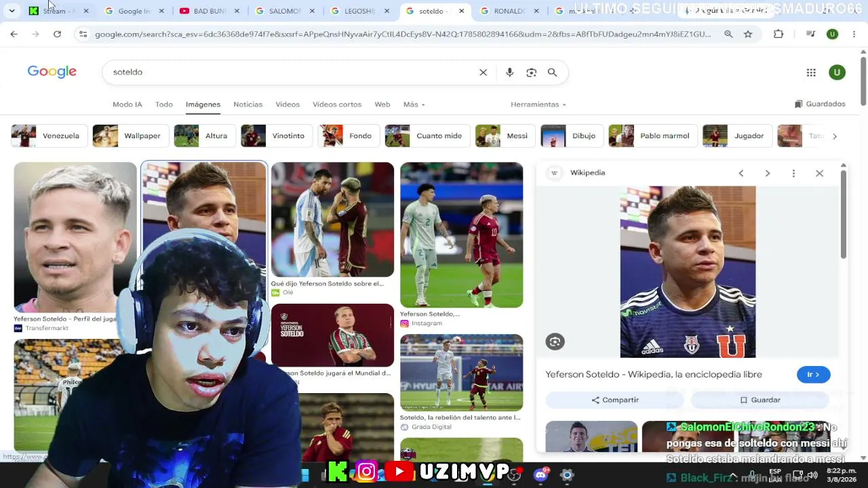Switch to the Videos tab
This screenshot has height=488, width=868.
pyautogui.click(x=288, y=104)
